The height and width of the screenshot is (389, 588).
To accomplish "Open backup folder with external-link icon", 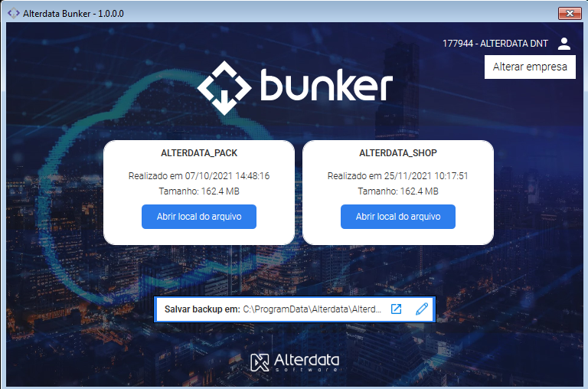I will tap(396, 309).
